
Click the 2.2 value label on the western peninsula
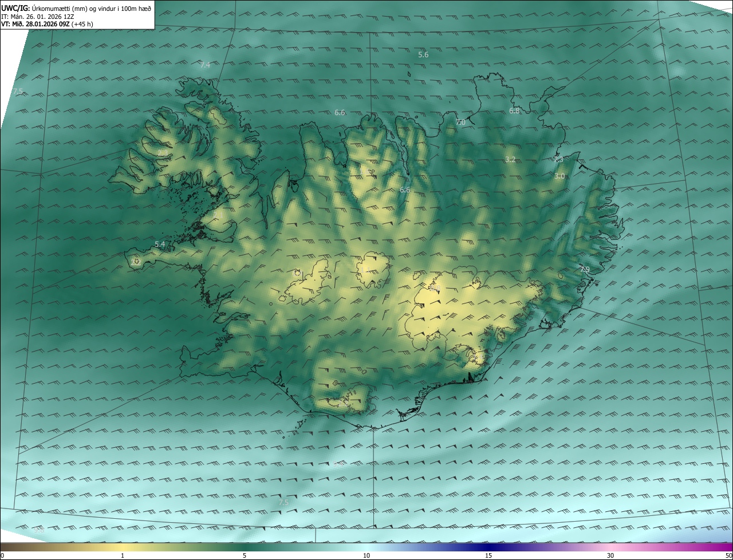(135, 262)
